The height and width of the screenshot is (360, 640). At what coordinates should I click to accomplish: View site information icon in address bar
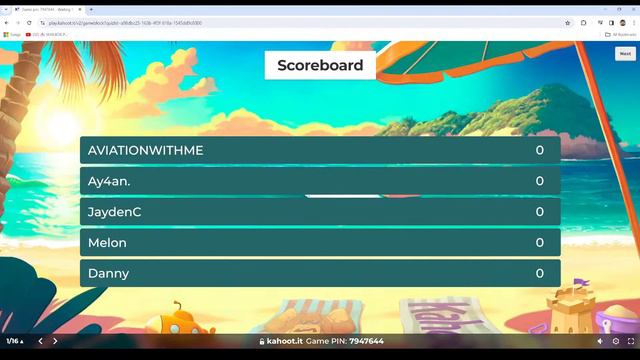(42, 23)
